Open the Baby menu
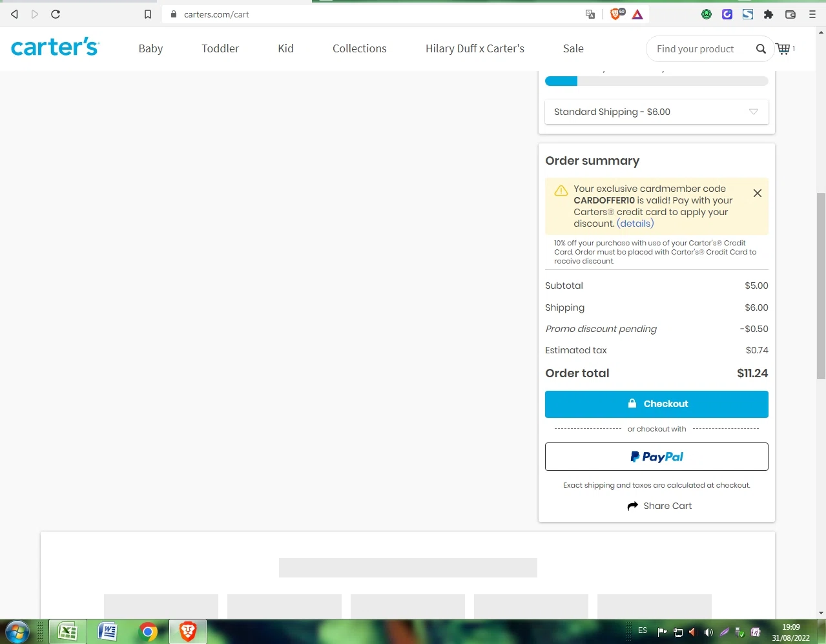The image size is (826, 644). [x=150, y=48]
